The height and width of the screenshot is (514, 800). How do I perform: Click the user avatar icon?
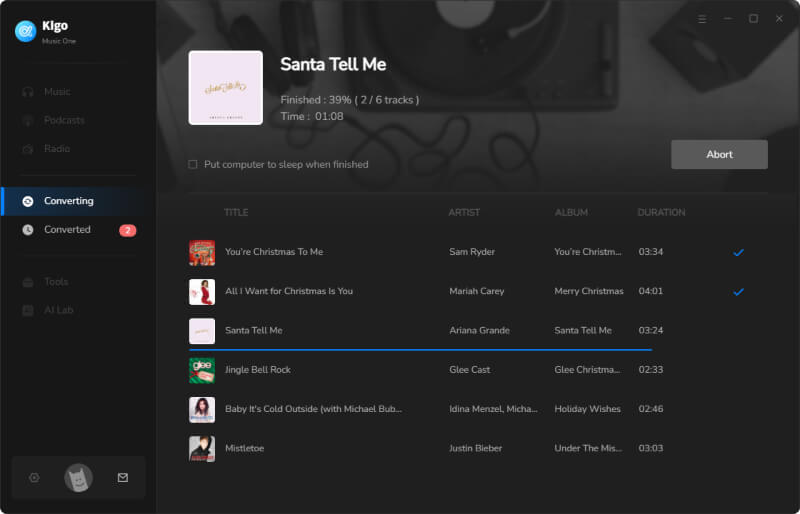click(x=79, y=478)
